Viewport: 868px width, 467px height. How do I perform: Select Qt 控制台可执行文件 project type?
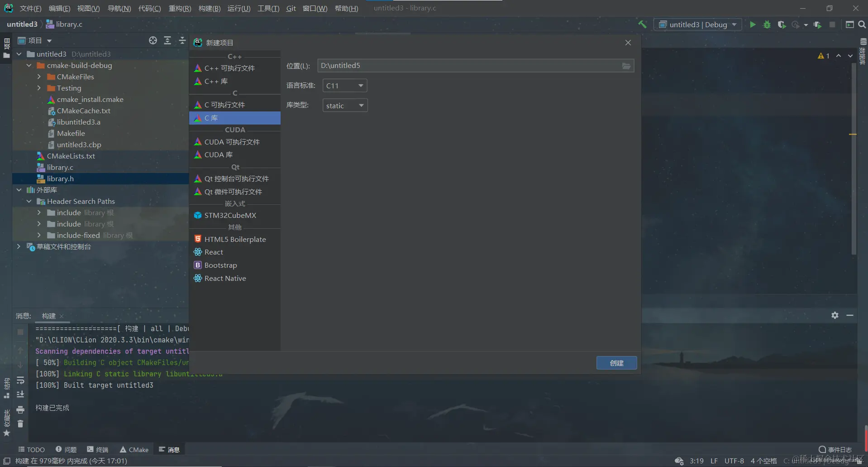click(235, 178)
